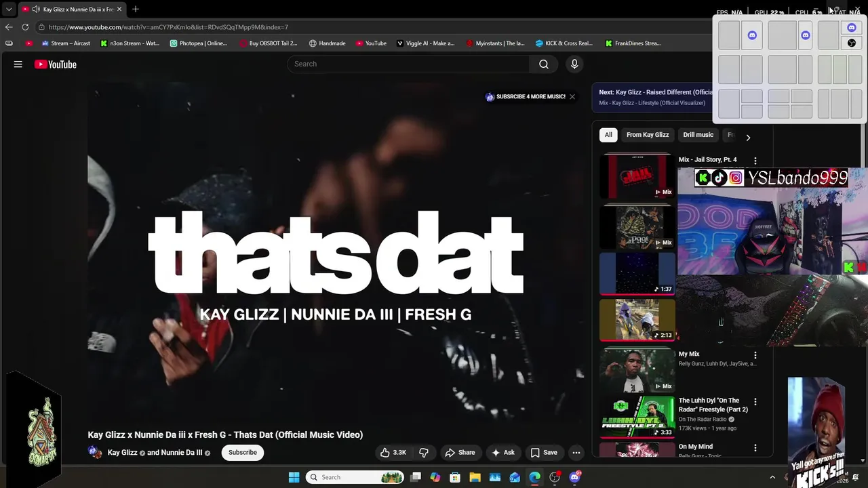Go back with the browser back arrow
The height and width of the screenshot is (488, 868).
coord(9,27)
